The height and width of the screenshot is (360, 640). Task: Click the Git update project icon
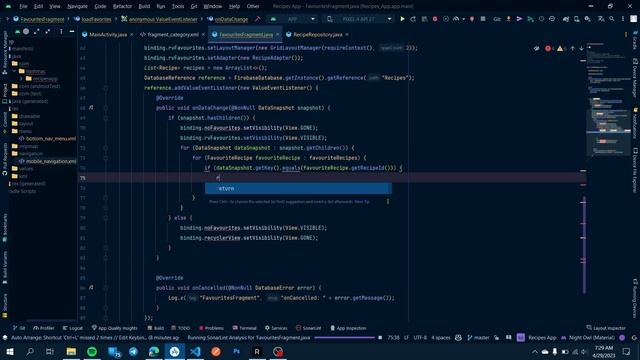[x=508, y=19]
